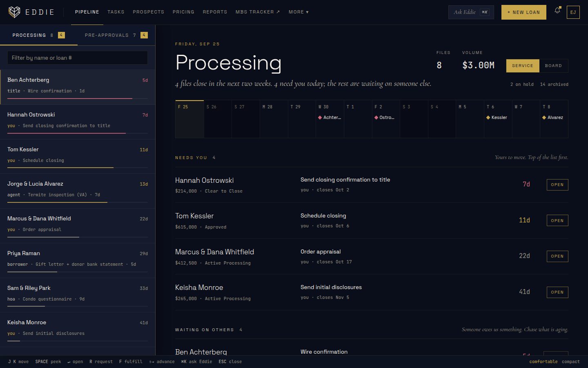Go to Tasks in top navigation
Viewport: 588px width, 368px height.
(x=116, y=12)
